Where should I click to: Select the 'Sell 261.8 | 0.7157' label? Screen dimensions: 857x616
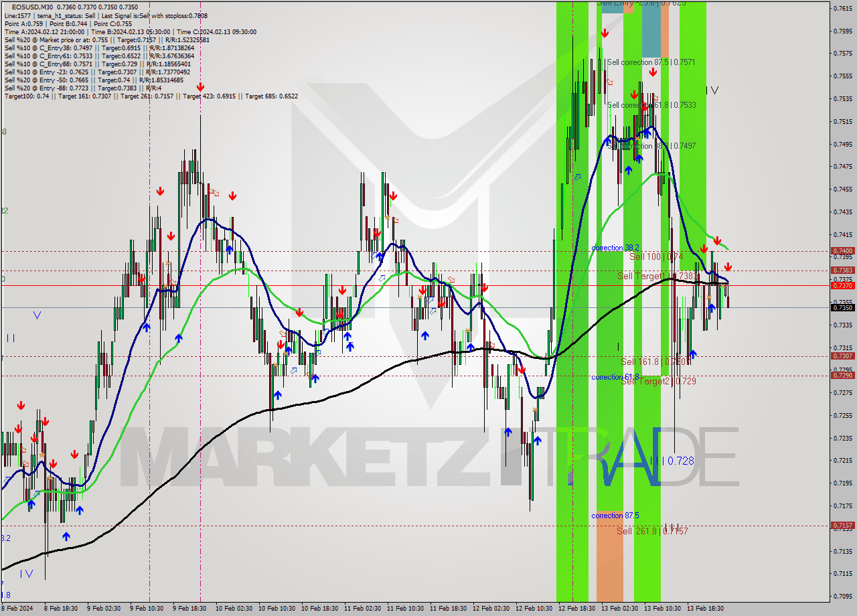[x=652, y=531]
